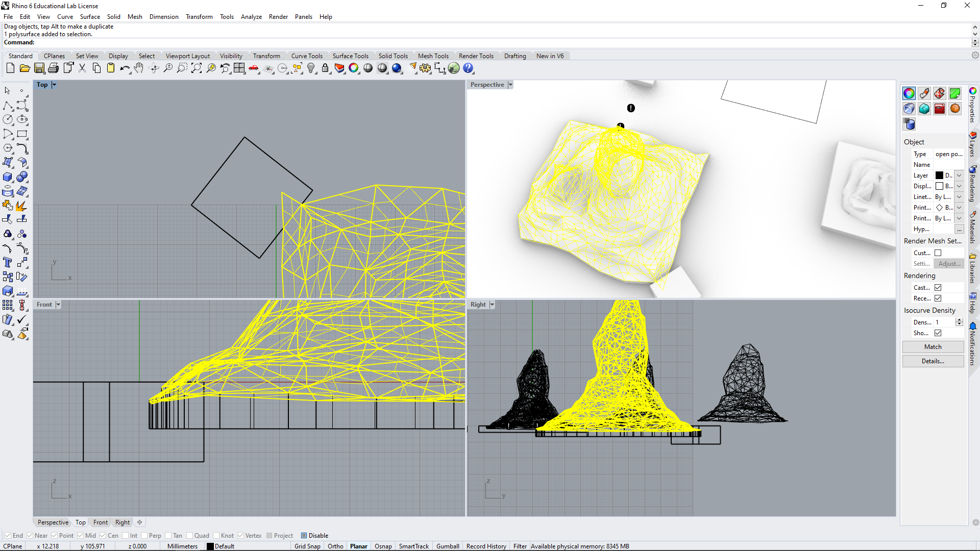Open the Surface menu
The width and height of the screenshot is (980, 551).
[x=90, y=17]
